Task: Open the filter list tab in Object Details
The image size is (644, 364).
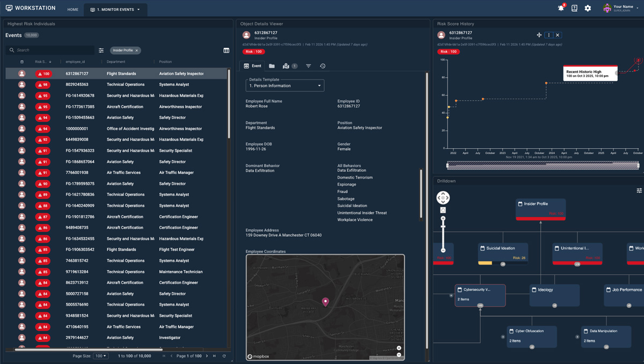Action: click(308, 66)
